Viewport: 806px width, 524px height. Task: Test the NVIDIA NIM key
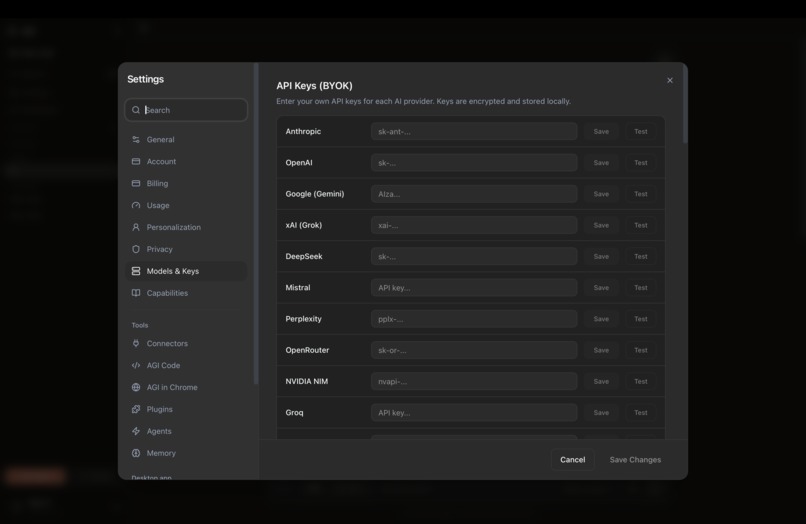pyautogui.click(x=640, y=382)
